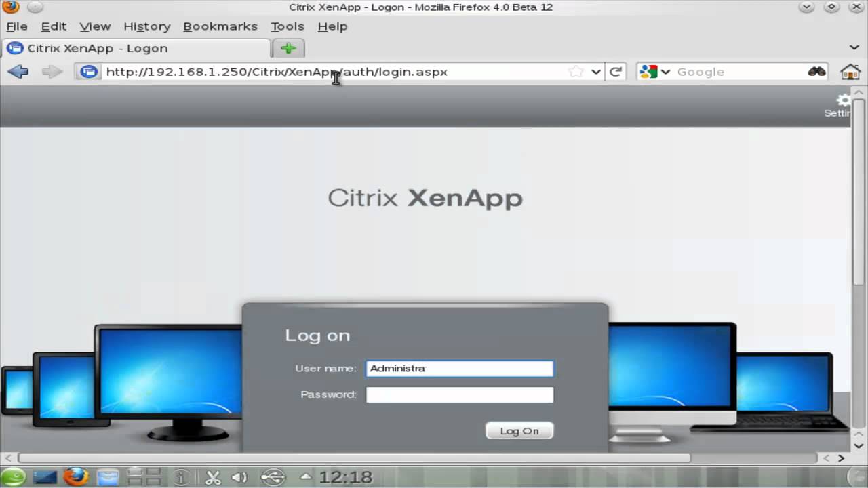Open the volume control
This screenshot has width=868, height=488.
tap(239, 477)
